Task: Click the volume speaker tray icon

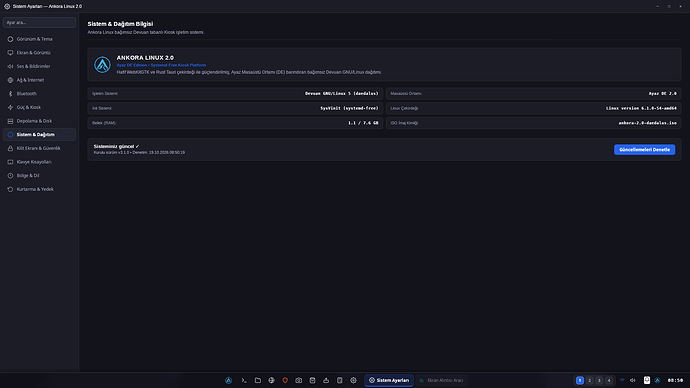Action: [x=632, y=381]
